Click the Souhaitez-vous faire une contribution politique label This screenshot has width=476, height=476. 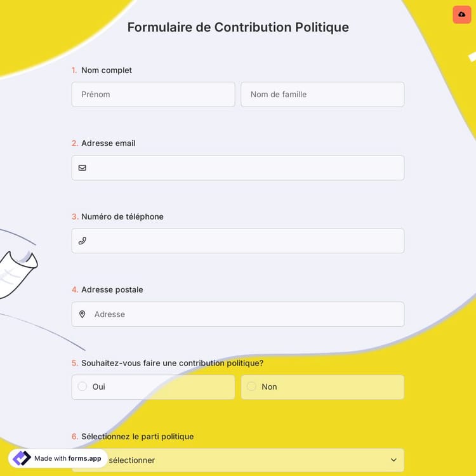click(x=172, y=363)
